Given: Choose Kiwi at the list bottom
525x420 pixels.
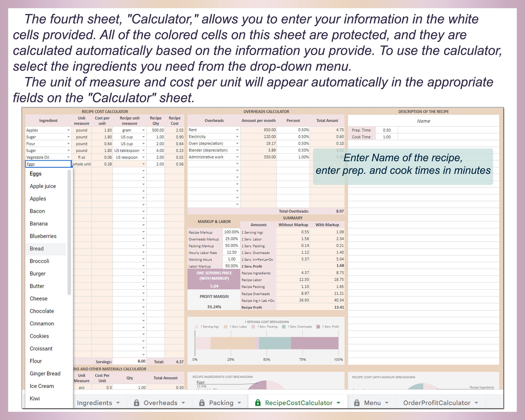Looking at the screenshot, I should pyautogui.click(x=46, y=399).
